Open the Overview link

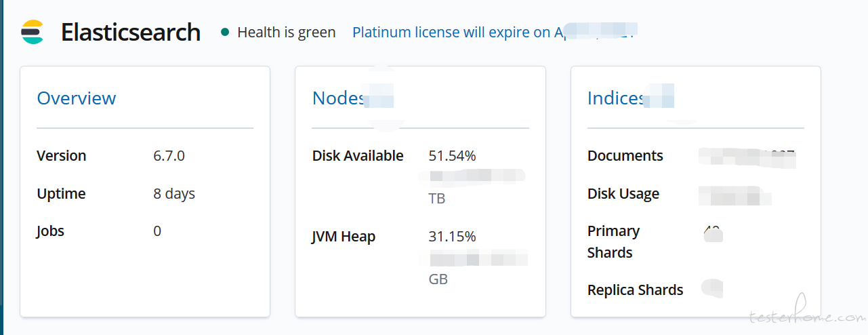coord(77,98)
